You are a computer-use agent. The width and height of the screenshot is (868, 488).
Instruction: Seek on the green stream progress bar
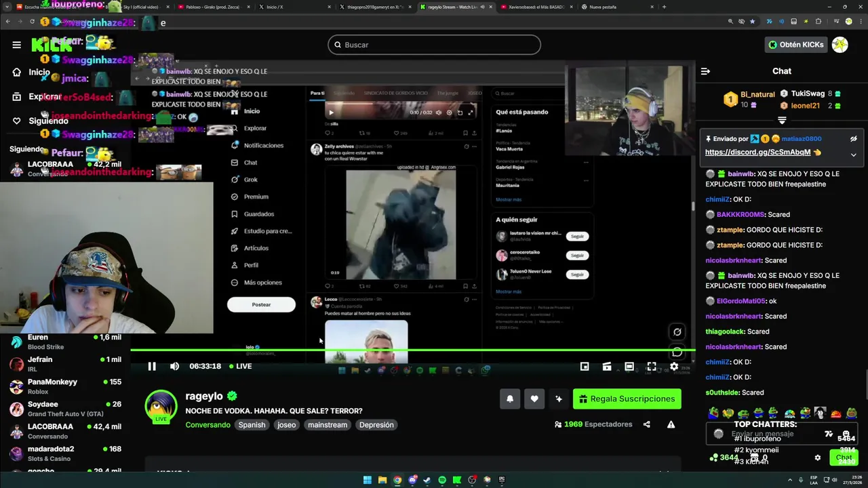(x=412, y=350)
